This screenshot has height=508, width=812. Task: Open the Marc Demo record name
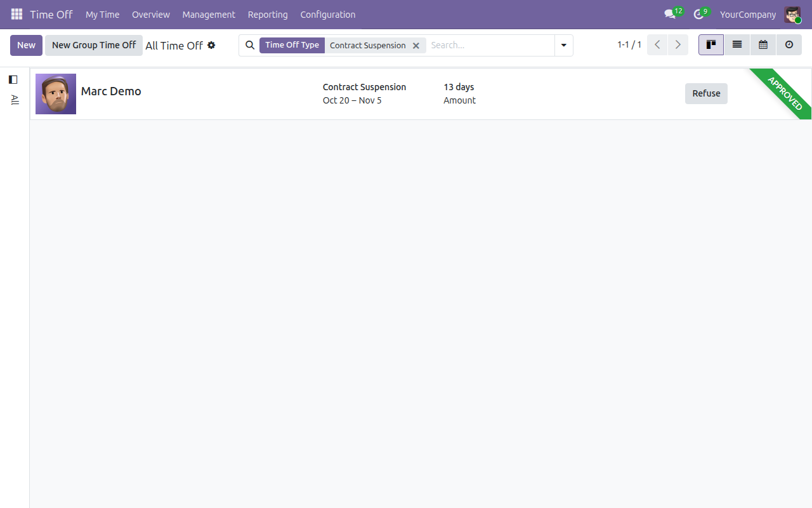click(111, 91)
